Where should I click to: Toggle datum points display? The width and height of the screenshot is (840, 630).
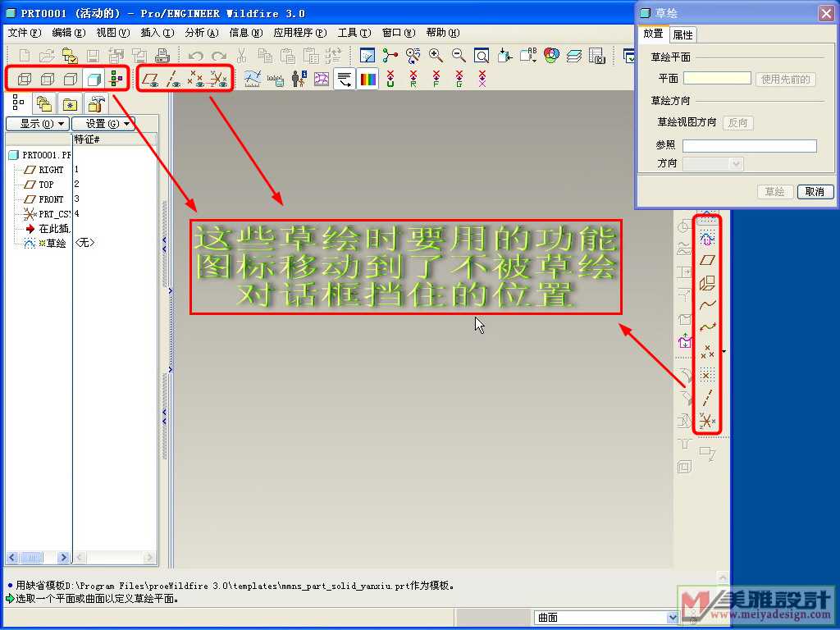click(195, 80)
